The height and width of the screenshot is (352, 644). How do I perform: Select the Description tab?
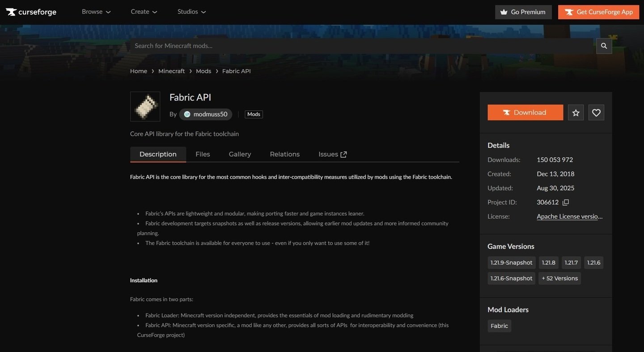158,154
